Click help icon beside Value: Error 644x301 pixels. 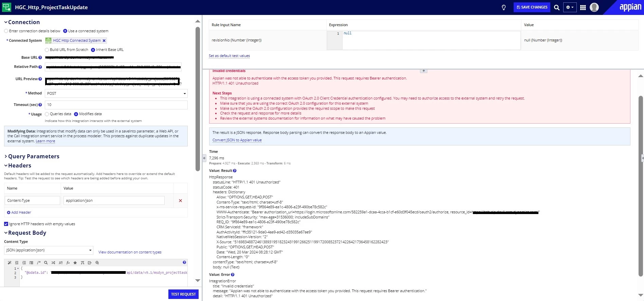233,275
